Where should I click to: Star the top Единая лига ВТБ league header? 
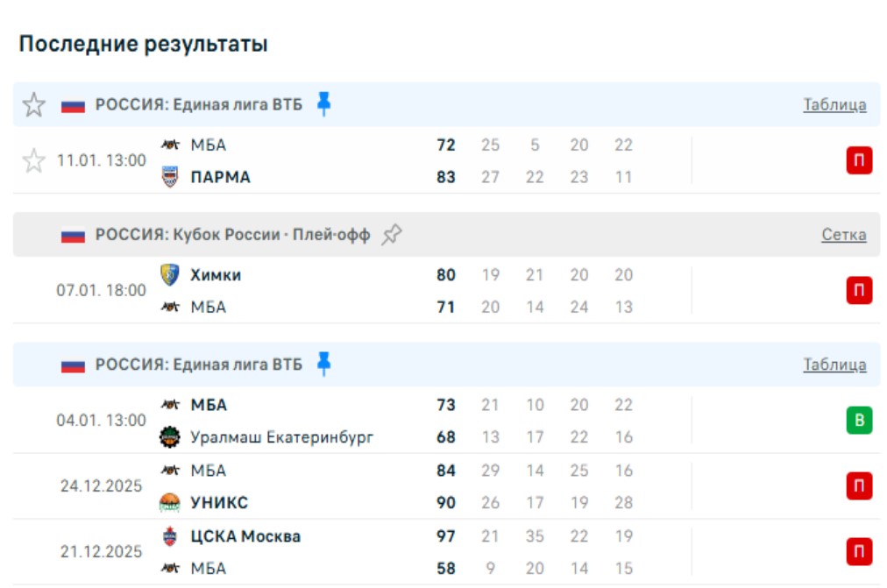[33, 105]
